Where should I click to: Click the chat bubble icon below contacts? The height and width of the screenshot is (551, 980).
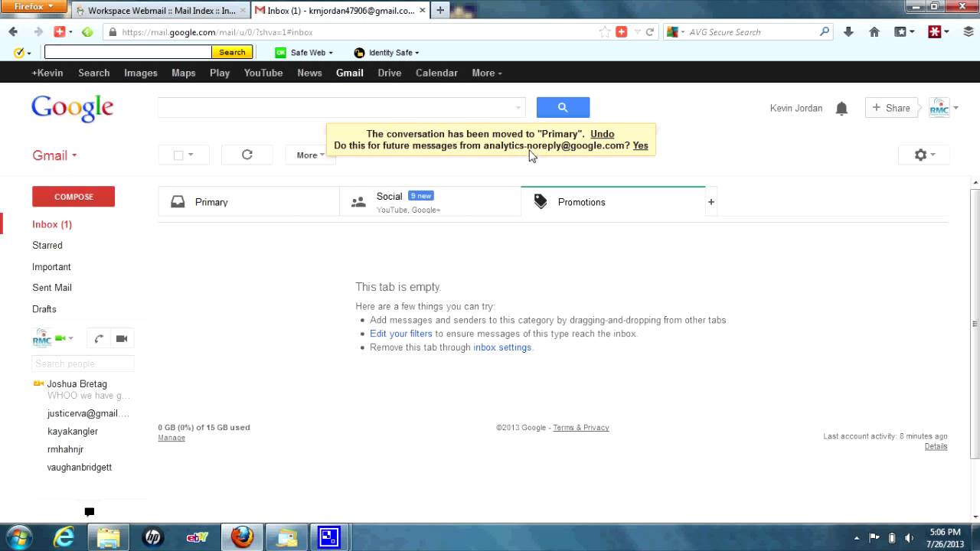click(90, 511)
